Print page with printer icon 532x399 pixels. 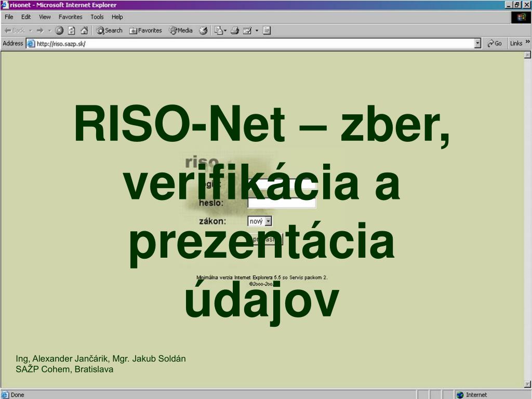pos(235,31)
